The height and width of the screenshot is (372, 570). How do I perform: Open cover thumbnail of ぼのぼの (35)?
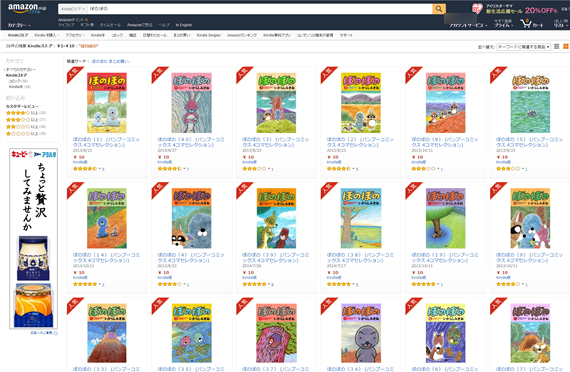click(x=191, y=333)
